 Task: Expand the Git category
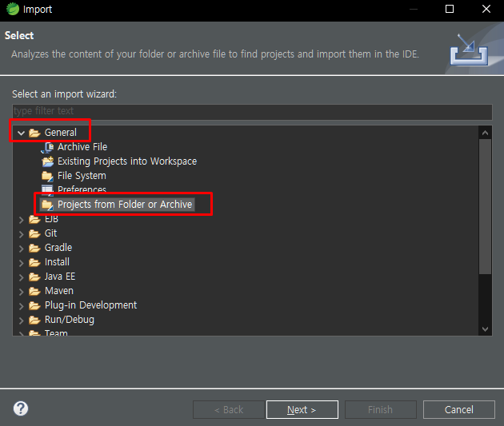tap(22, 234)
